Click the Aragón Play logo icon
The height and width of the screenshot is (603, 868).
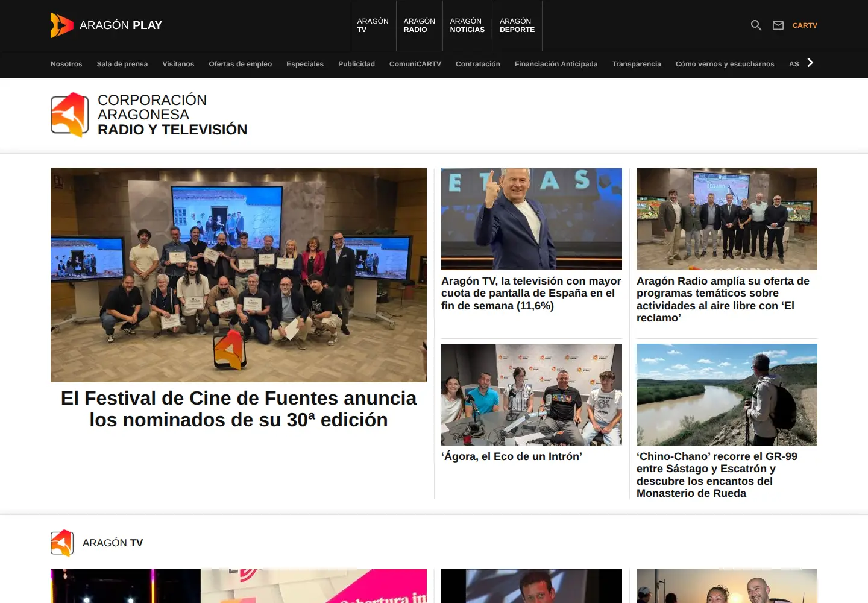tap(61, 25)
